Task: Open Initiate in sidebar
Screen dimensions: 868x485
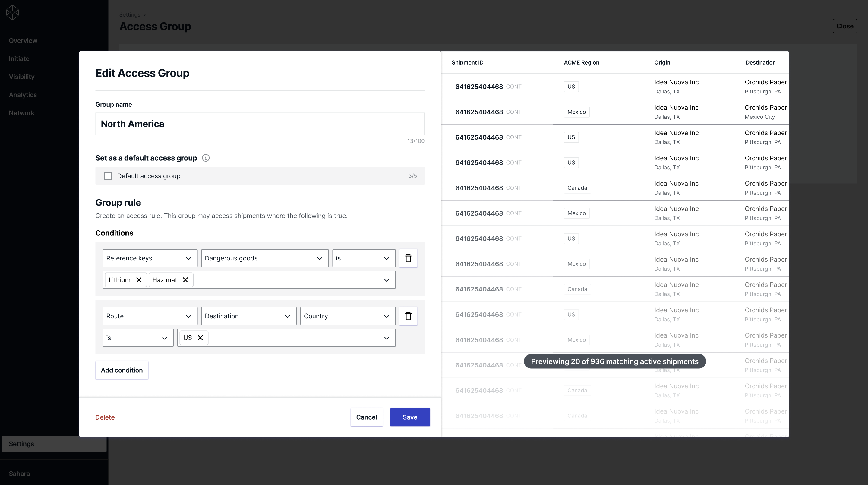Action: pyautogui.click(x=19, y=58)
